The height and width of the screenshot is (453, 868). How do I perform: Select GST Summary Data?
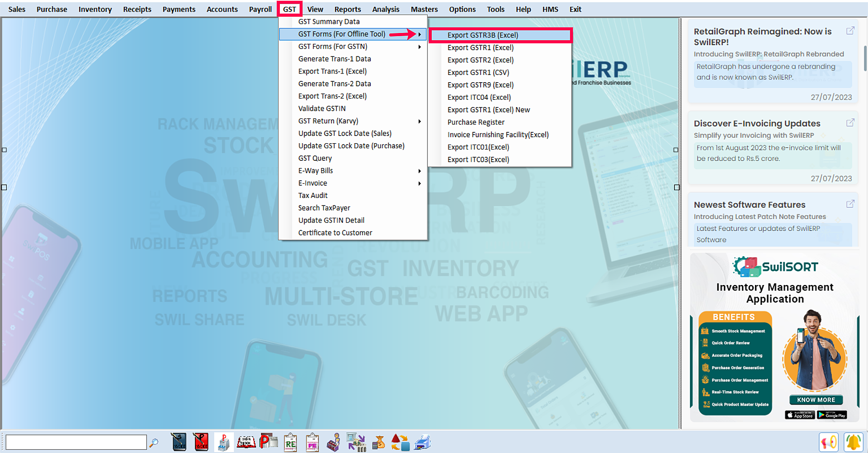(353, 22)
